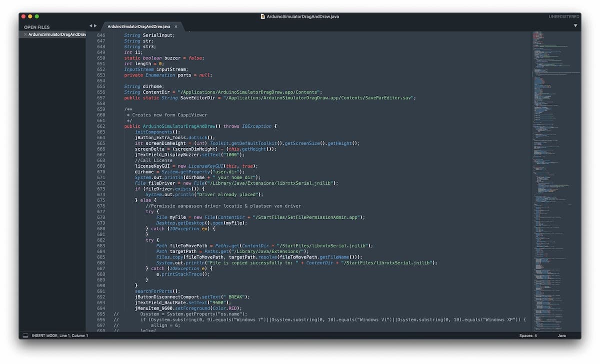Close the ArduinoSimulatorDragAndDraw.java tab
The image size is (600, 364).
tap(176, 26)
